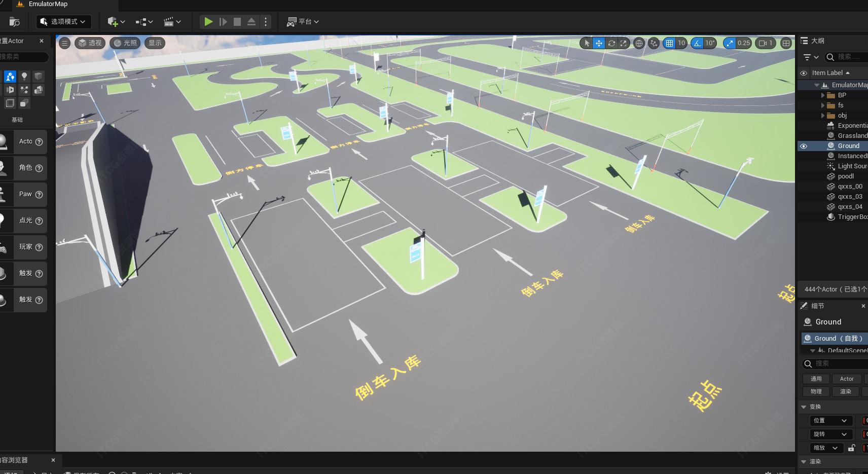The height and width of the screenshot is (474, 868).
Task: Click the 物理 filter button
Action: tap(816, 392)
